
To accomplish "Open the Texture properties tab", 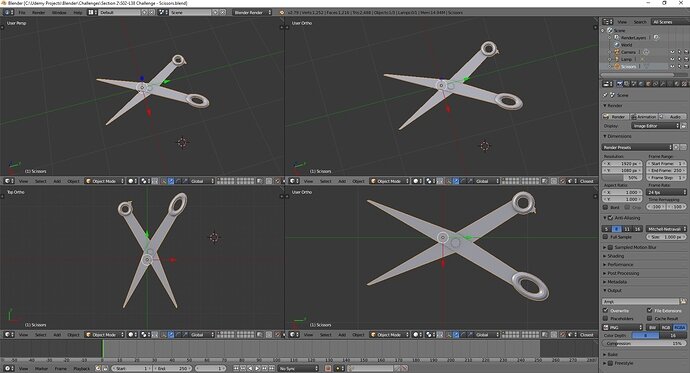I will click(x=684, y=84).
